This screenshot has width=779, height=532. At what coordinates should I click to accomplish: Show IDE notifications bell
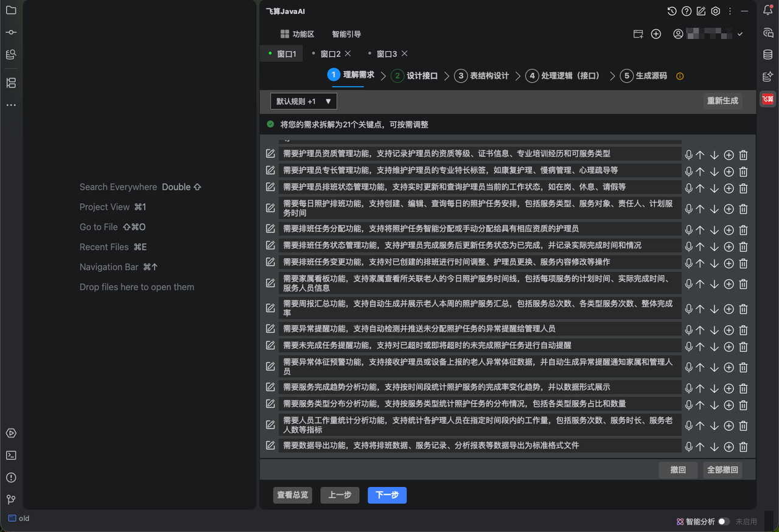tap(768, 10)
